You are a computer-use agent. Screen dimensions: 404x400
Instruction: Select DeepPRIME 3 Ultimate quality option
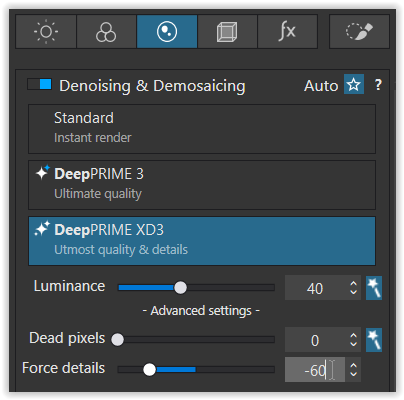pyautogui.click(x=202, y=185)
